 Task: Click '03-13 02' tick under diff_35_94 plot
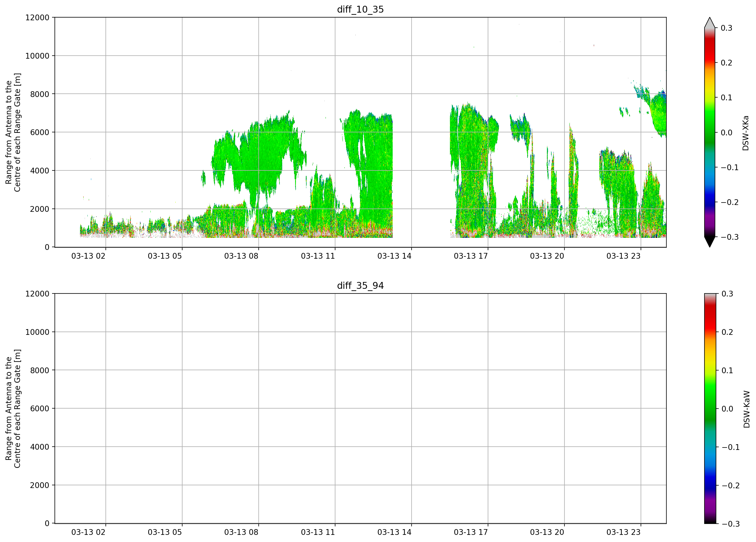click(x=88, y=532)
